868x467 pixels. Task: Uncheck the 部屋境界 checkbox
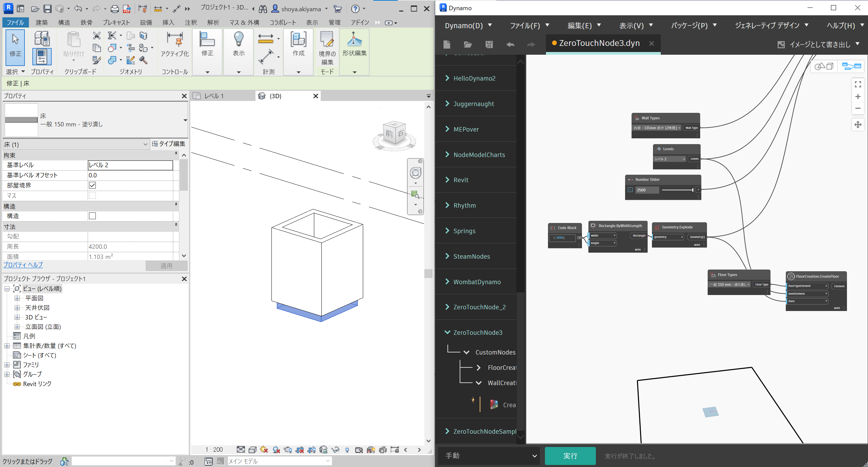[x=92, y=185]
